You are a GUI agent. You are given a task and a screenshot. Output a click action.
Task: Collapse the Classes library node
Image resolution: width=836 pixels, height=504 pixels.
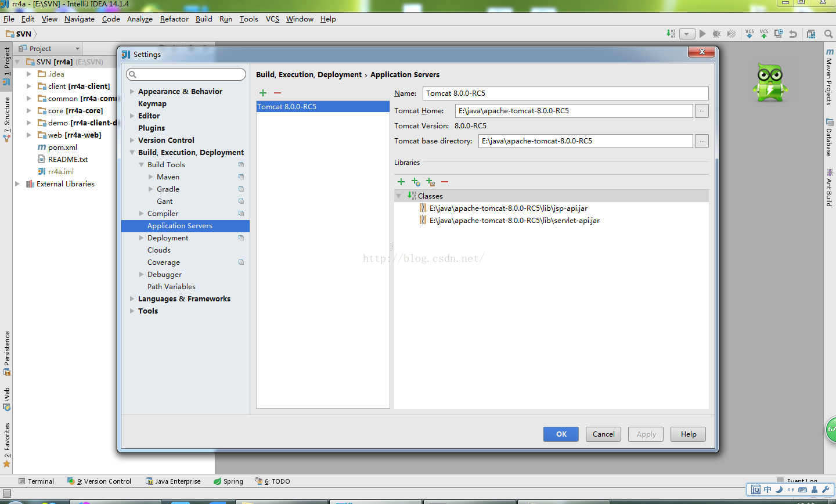399,196
